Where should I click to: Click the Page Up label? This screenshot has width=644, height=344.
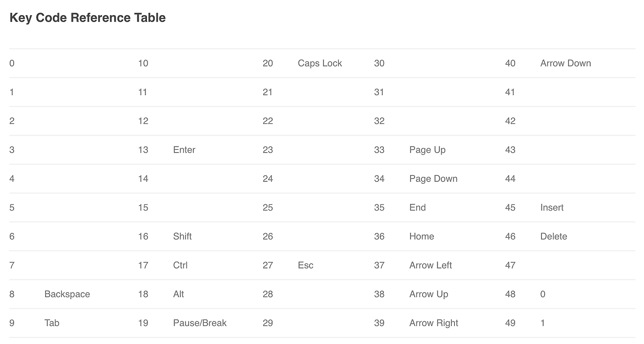(428, 150)
